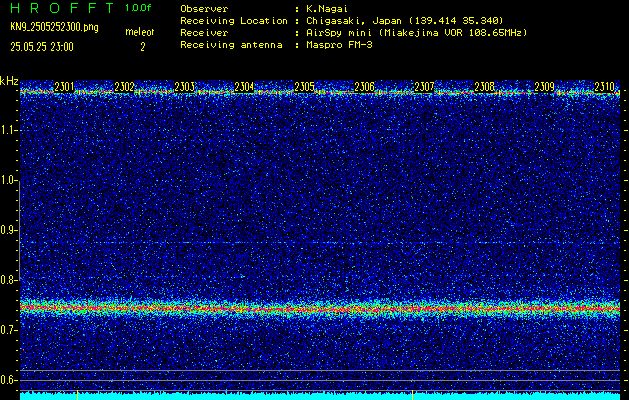Click the 2301 time marker

click(x=64, y=86)
